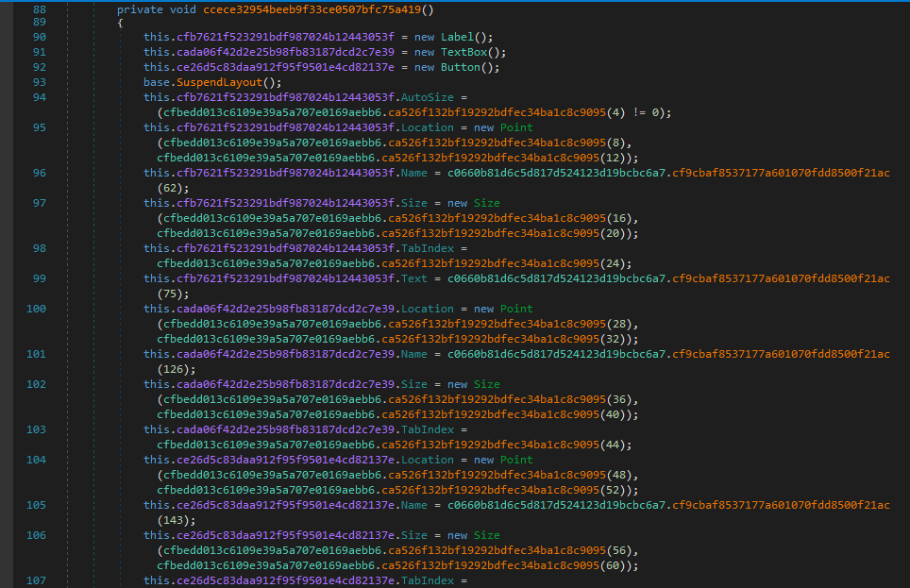Click the AutoSize property on line 94
This screenshot has height=588, width=910.
pos(427,97)
